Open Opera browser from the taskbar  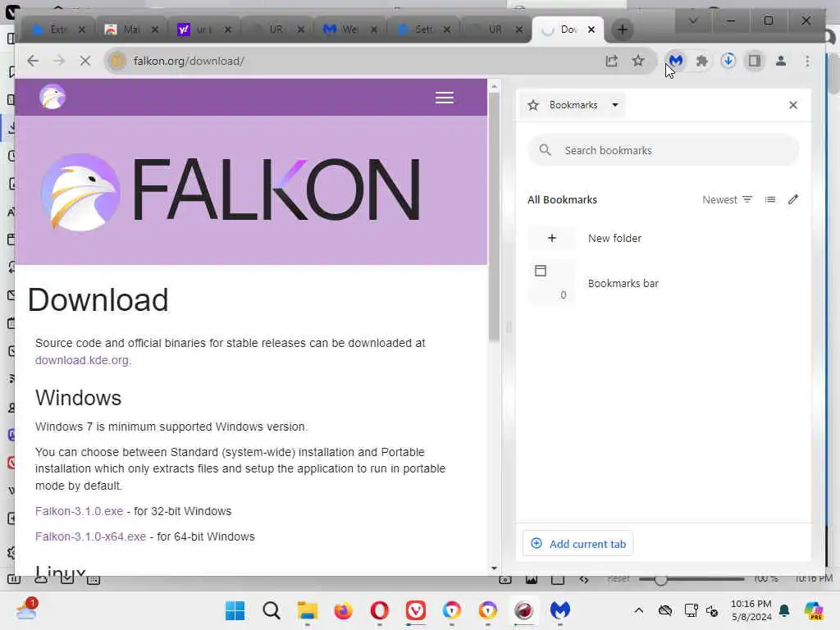click(380, 610)
